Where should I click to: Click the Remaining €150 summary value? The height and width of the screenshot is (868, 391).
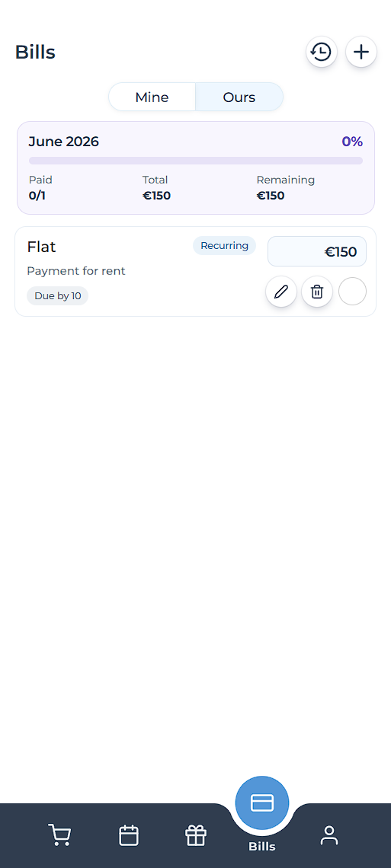pos(271,196)
